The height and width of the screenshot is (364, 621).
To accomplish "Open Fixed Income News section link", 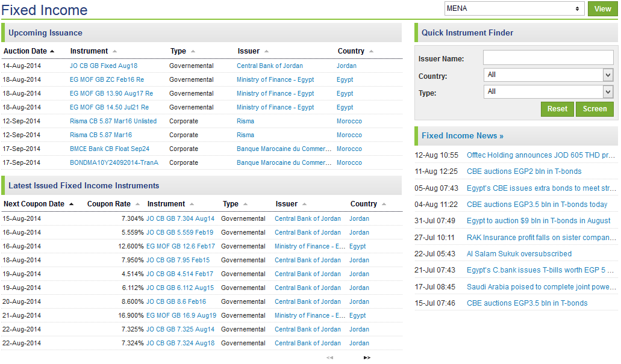I will (x=462, y=136).
